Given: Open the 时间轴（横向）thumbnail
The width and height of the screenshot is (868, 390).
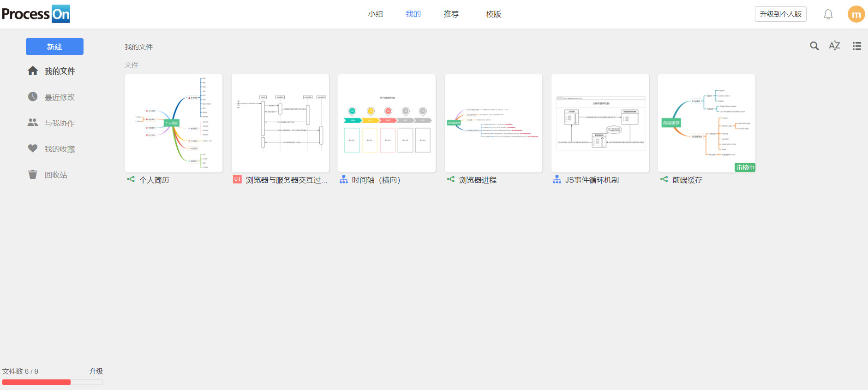Looking at the screenshot, I should pyautogui.click(x=387, y=123).
